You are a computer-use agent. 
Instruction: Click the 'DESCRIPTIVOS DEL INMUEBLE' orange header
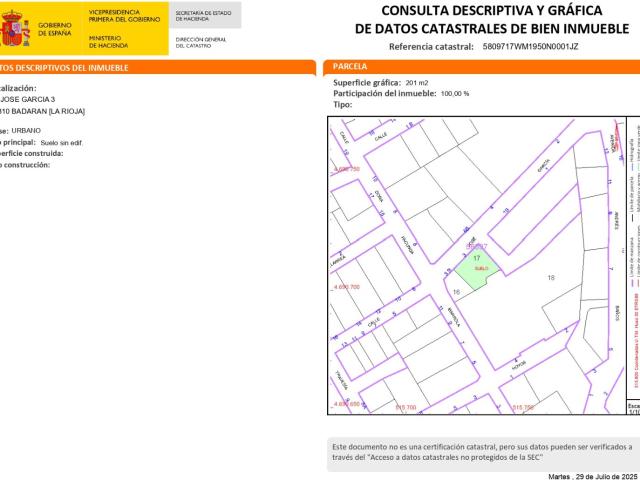[x=158, y=68]
